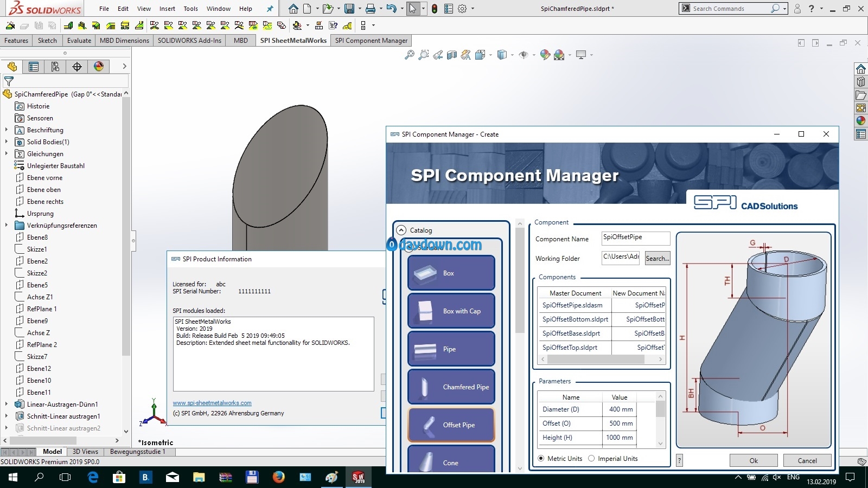Expand the Gleichungen tree node
Viewport: 868px width, 488px height.
(7, 154)
